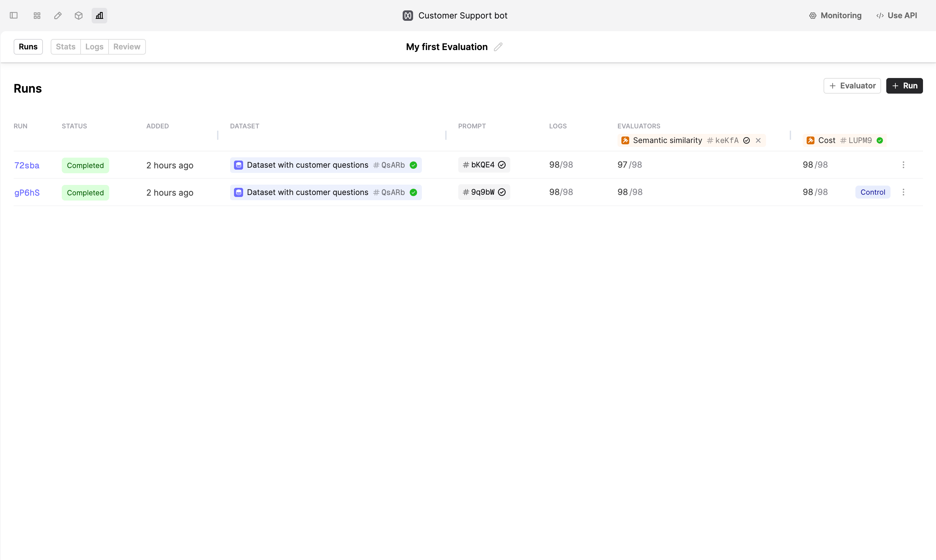Add a new Evaluator
The image size is (936, 560).
pos(852,86)
